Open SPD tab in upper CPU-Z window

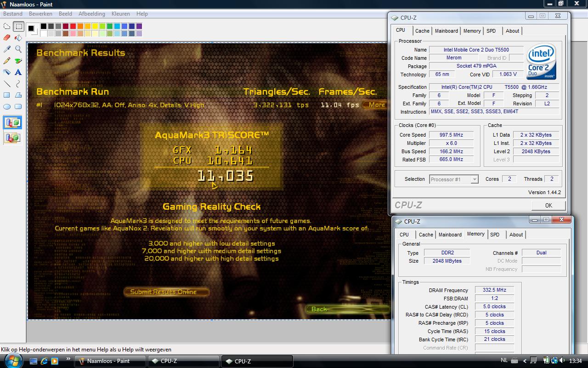(x=491, y=31)
